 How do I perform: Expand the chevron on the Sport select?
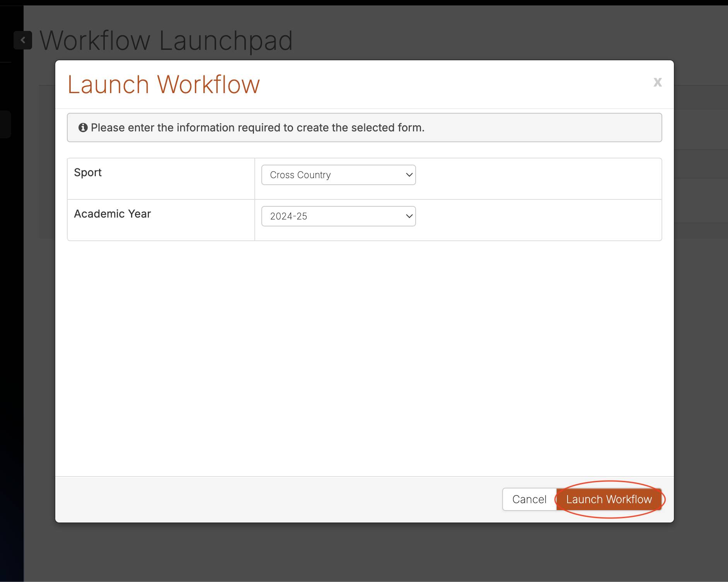click(x=409, y=175)
